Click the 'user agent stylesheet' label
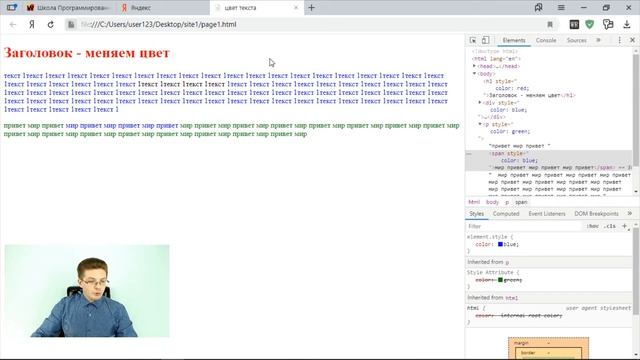 (x=598, y=308)
